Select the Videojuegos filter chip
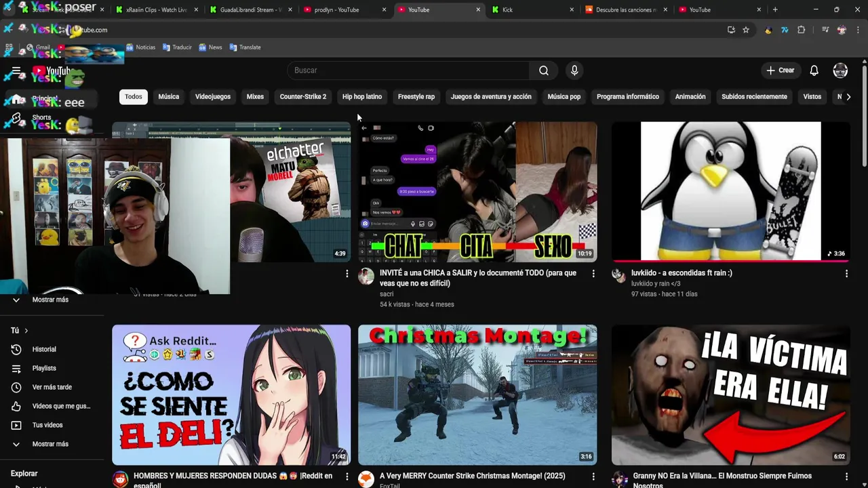868x488 pixels. pos(213,97)
